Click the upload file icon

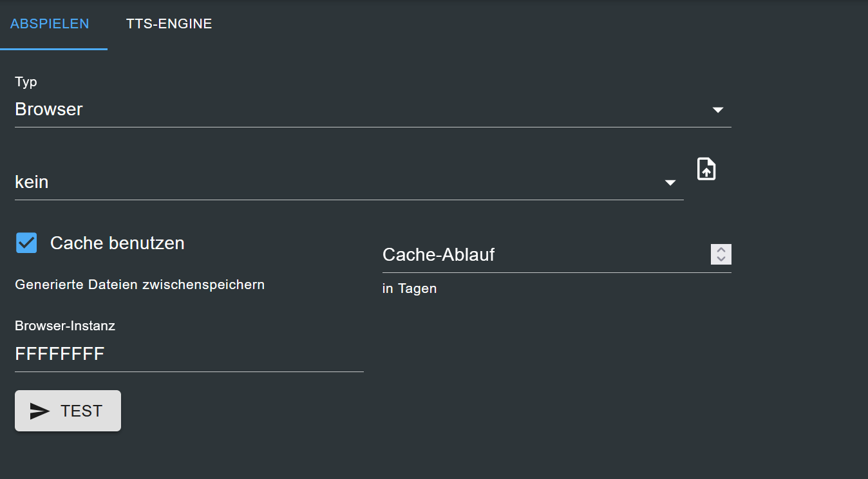pyautogui.click(x=706, y=169)
